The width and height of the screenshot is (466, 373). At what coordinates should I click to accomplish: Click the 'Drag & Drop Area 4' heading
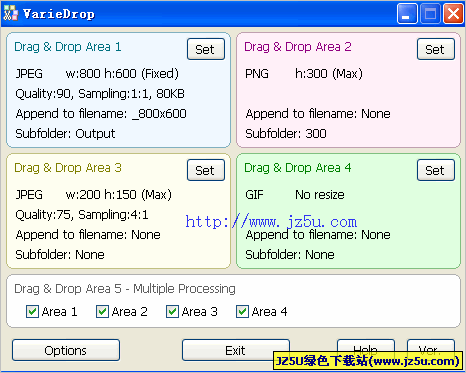point(298,168)
